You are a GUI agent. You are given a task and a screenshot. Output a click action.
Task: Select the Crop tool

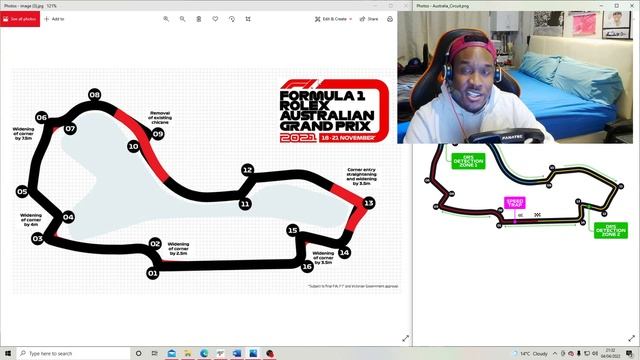point(248,19)
